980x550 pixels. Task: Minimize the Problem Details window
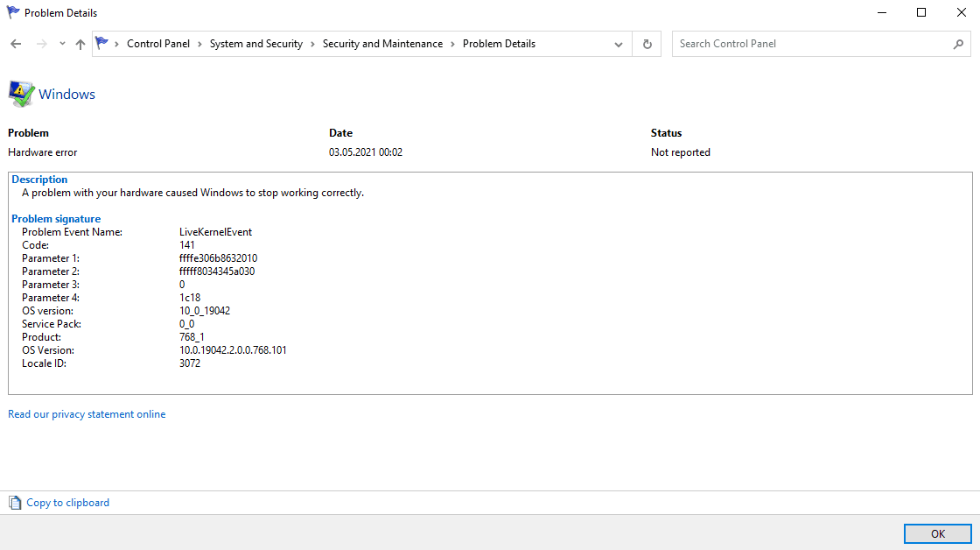click(x=882, y=12)
